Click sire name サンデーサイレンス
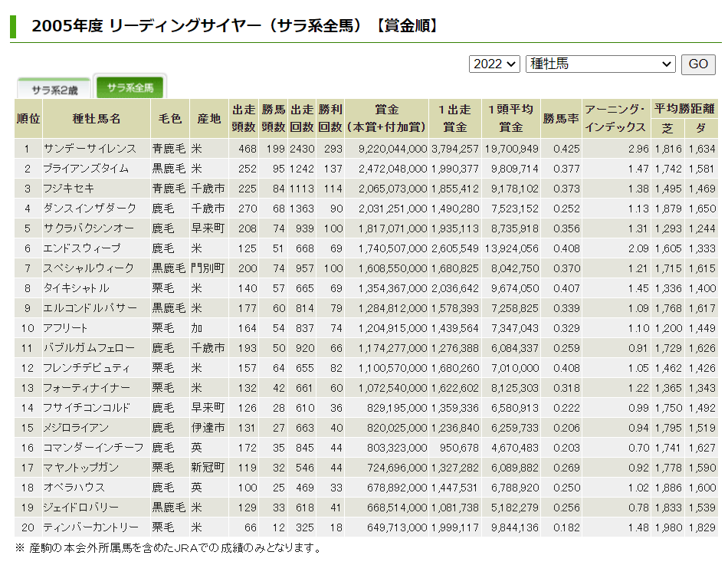728x575 pixels. pos(90,149)
